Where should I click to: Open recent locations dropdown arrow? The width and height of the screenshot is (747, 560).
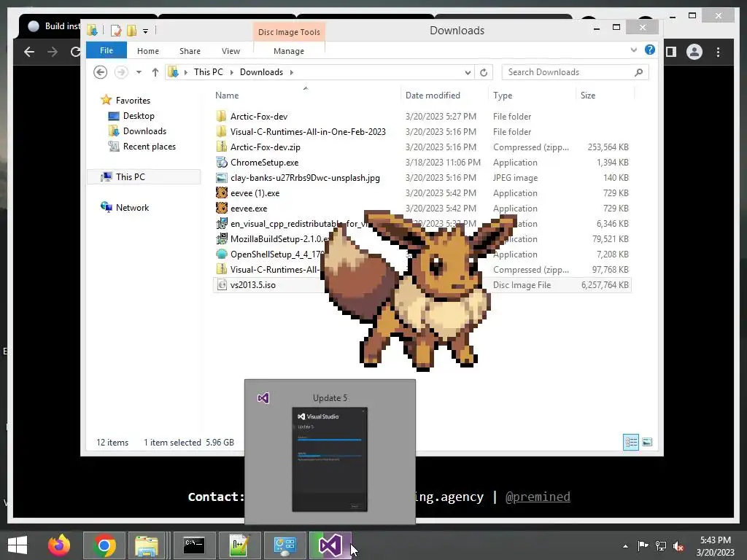point(139,72)
